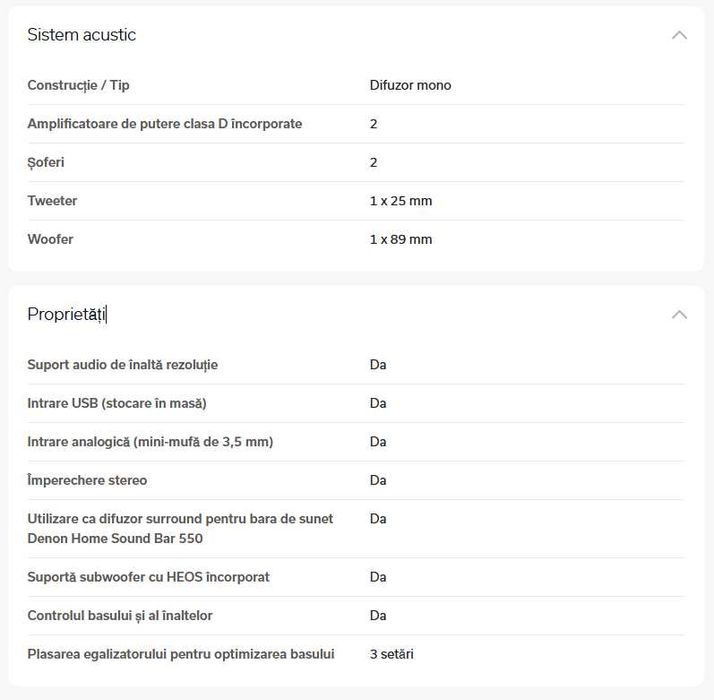Click the Sistem acustic section heading

[x=81, y=35]
